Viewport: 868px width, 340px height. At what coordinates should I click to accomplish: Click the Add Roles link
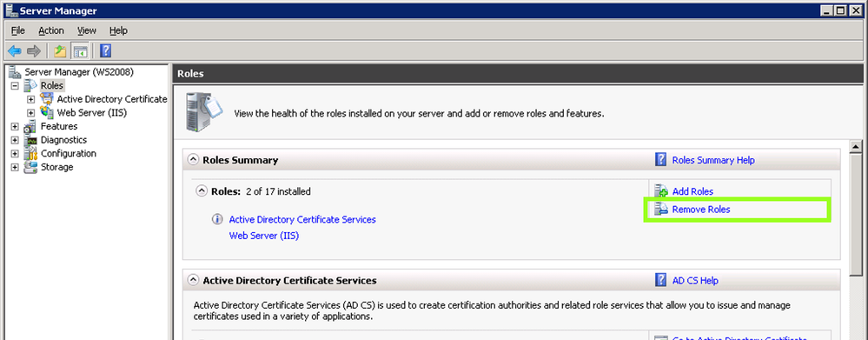coord(692,191)
